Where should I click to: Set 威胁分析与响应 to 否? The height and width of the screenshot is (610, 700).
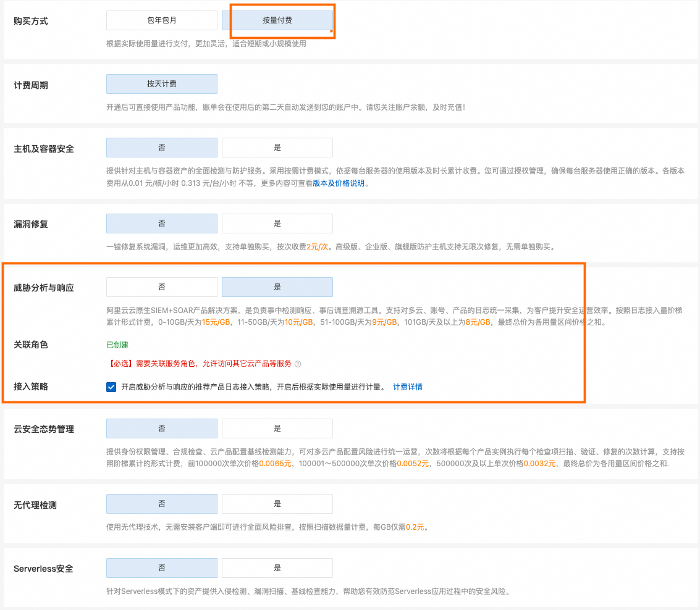[162, 287]
